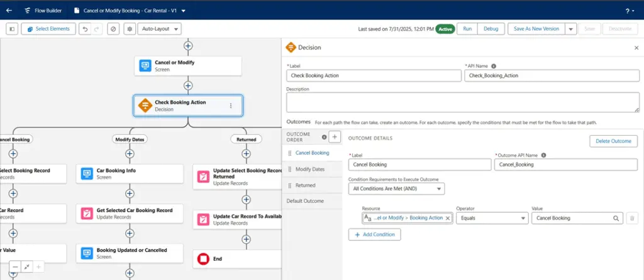Select the Check Booking Action decision node
The height and width of the screenshot is (280, 644).
click(x=188, y=105)
